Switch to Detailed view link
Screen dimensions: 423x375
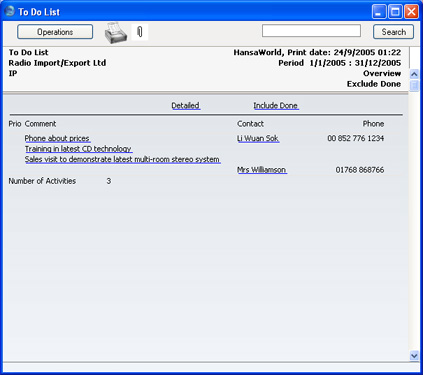coord(185,106)
